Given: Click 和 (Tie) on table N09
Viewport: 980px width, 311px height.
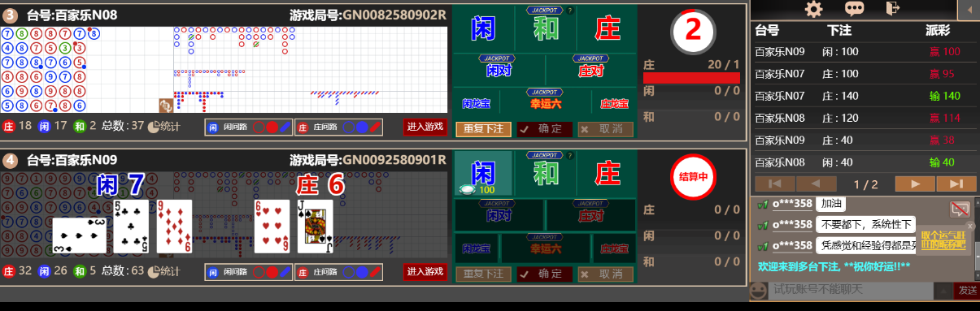Looking at the screenshot, I should pyautogui.click(x=545, y=174).
